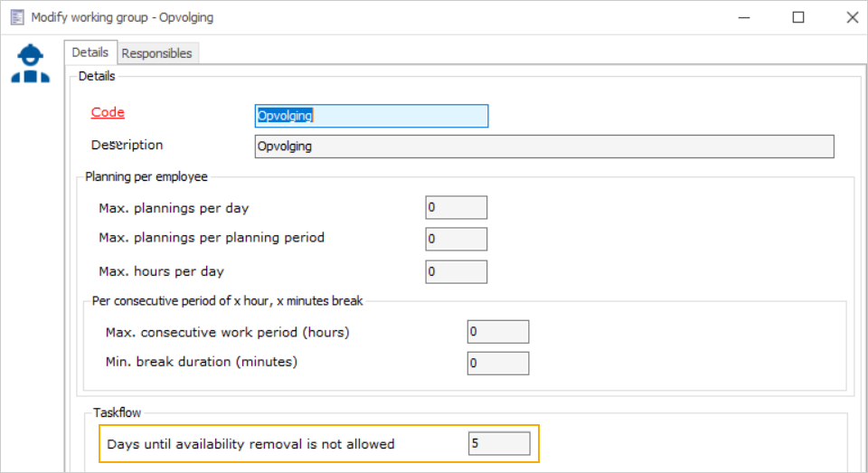Click the window title bar form icon

click(16, 17)
